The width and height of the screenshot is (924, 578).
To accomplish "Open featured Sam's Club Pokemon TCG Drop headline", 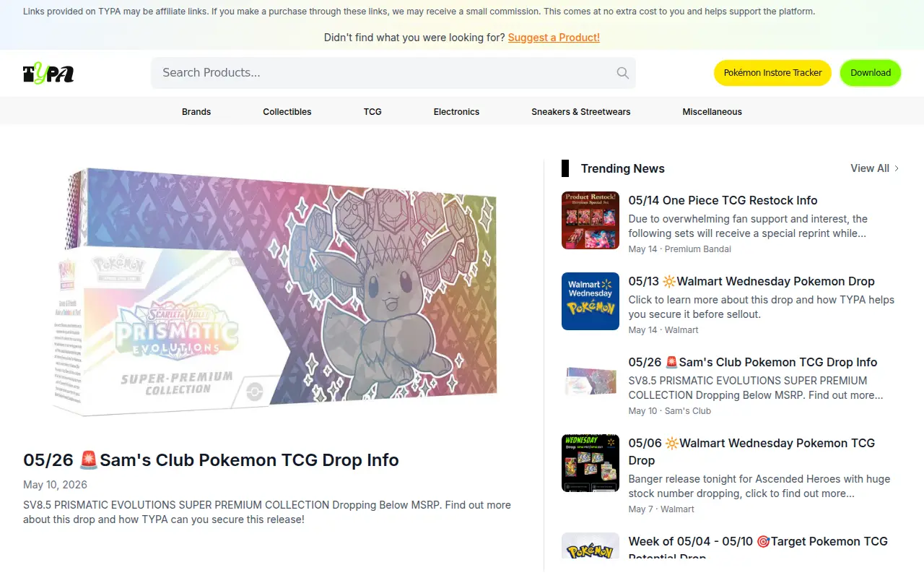I will [x=211, y=460].
